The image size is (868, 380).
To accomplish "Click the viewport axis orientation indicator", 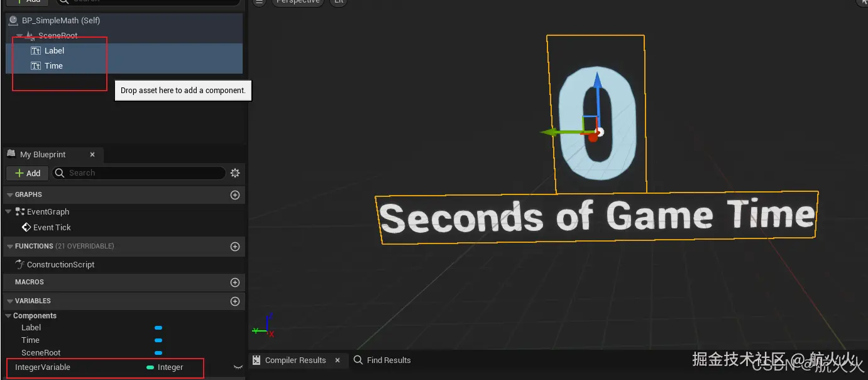I will coord(263,325).
